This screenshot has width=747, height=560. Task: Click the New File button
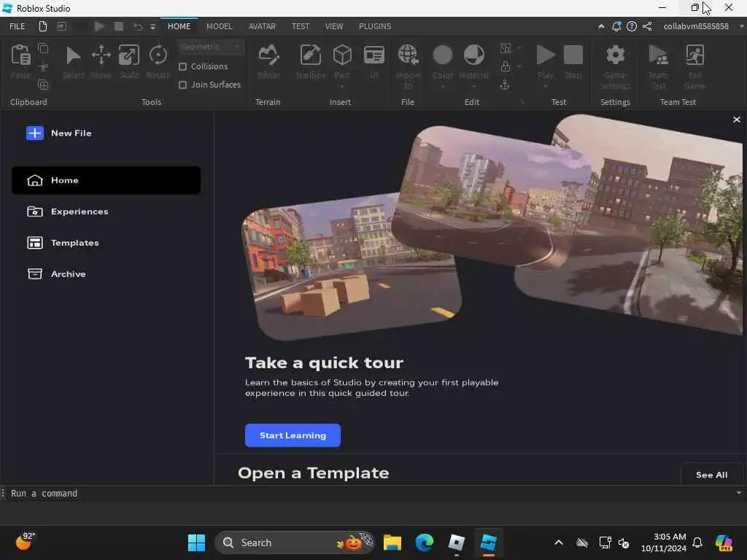click(59, 133)
